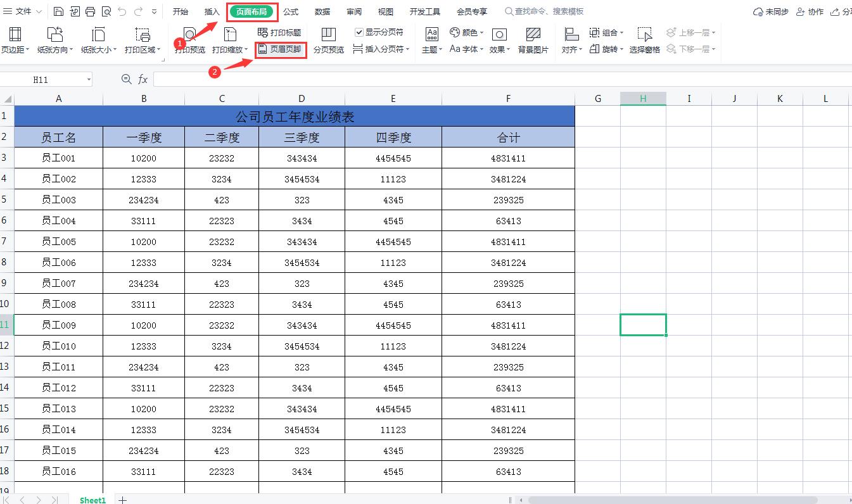The width and height of the screenshot is (852, 504).
Task: Click the 公司员工年度业绩表 title cell
Action: point(295,116)
